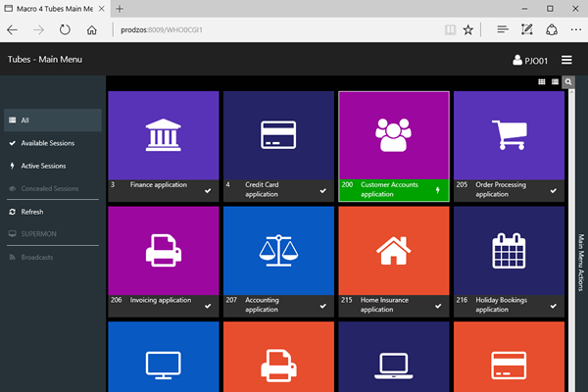Screen dimensions: 588x392
Task: Switch to list view
Action: pyautogui.click(x=555, y=81)
